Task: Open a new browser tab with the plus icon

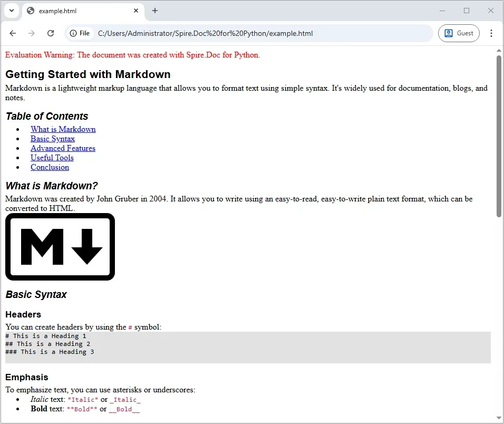Action: coord(154,11)
